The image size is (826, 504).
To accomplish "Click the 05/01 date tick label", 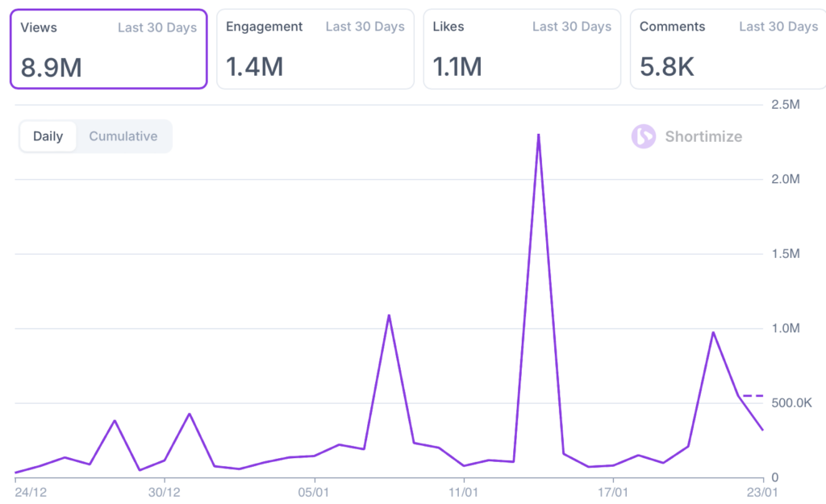I will (314, 490).
